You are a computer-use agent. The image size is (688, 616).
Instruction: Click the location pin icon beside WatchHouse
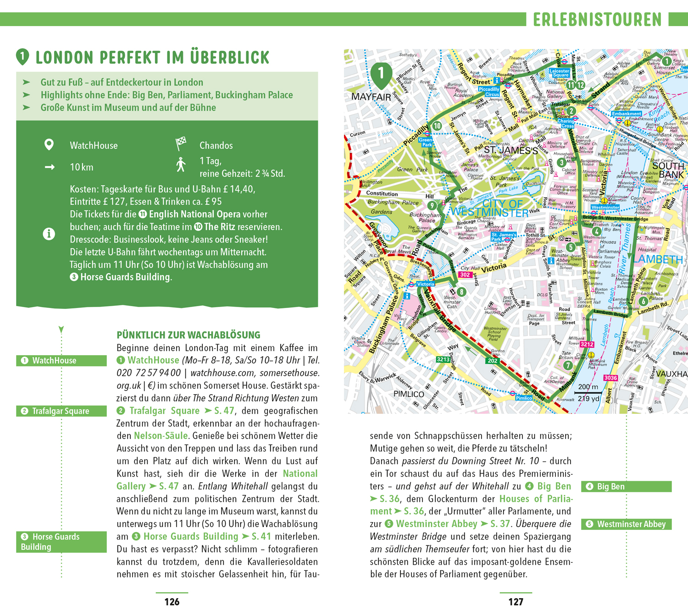49,145
